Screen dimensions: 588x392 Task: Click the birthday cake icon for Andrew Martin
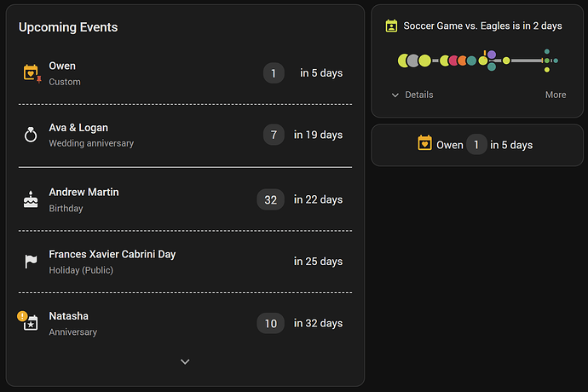coord(31,199)
